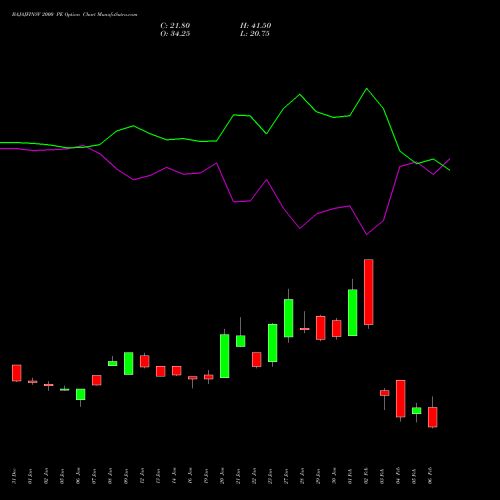This screenshot has height=500, width=500.
Task: Click the '30 Jan' date label
Action: 334,476
